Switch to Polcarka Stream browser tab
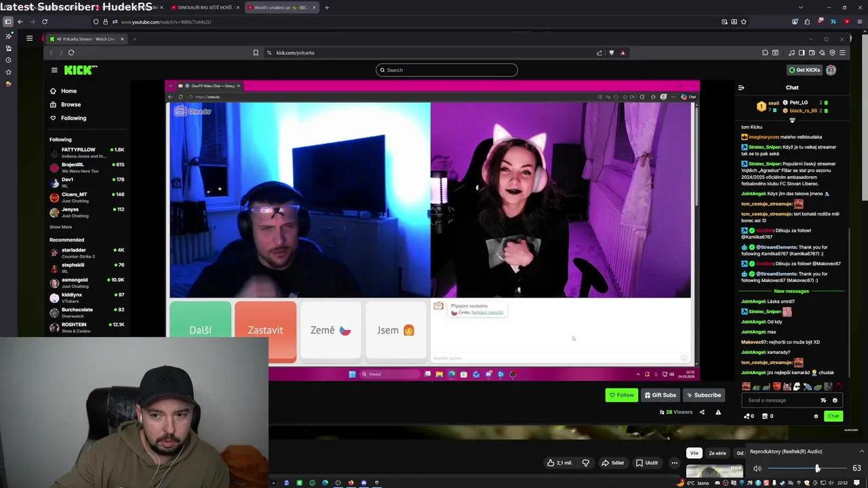868x488 pixels. click(x=87, y=39)
